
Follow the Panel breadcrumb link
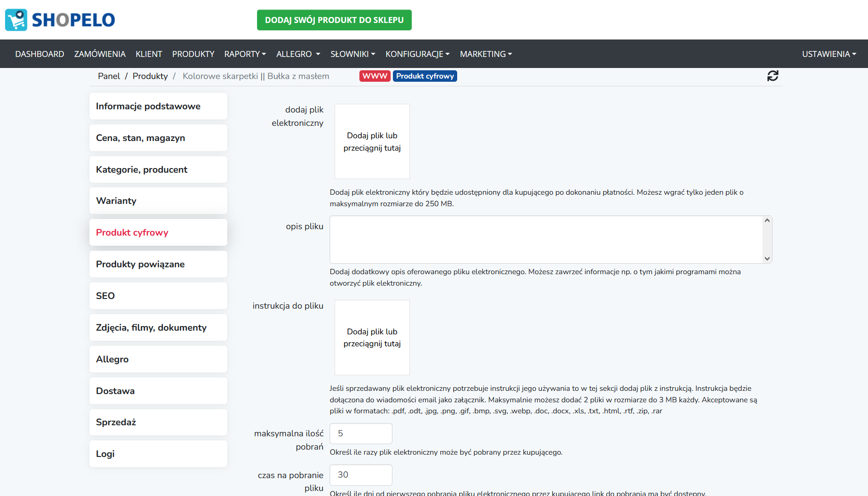click(109, 76)
